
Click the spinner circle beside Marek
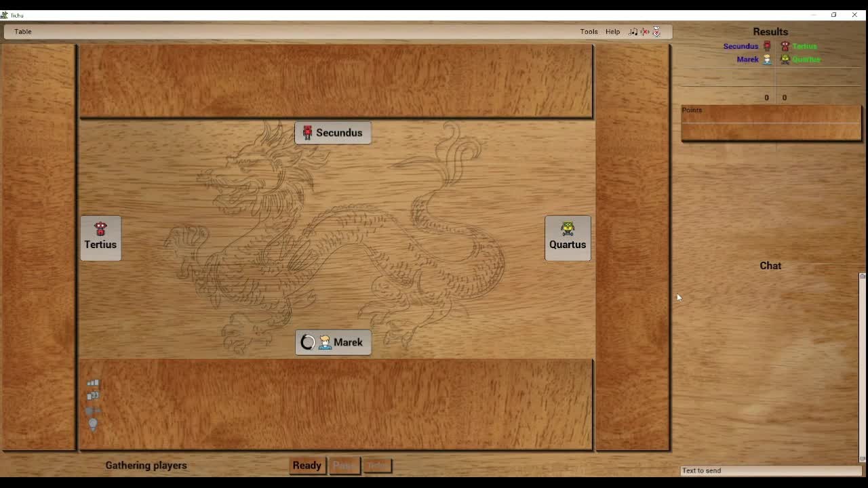308,342
